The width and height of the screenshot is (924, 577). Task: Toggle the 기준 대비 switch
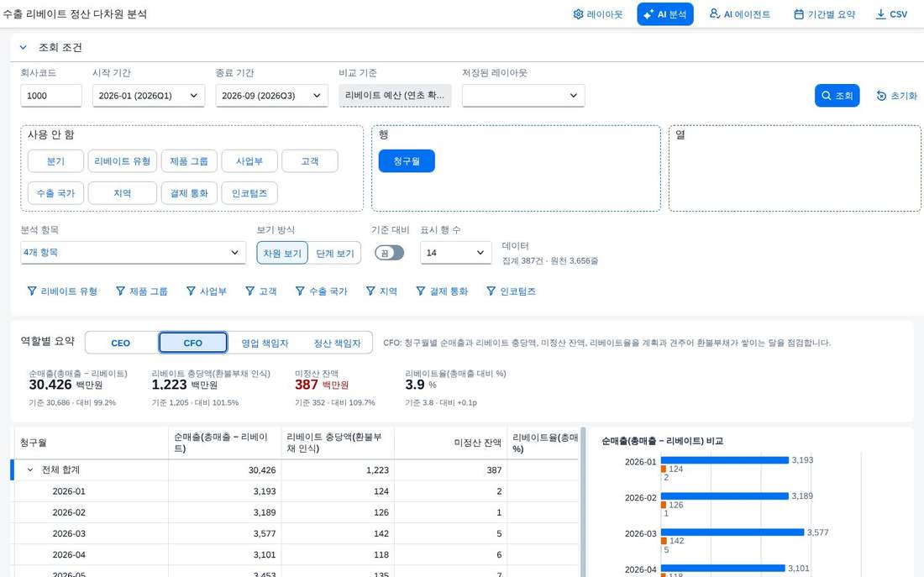390,253
